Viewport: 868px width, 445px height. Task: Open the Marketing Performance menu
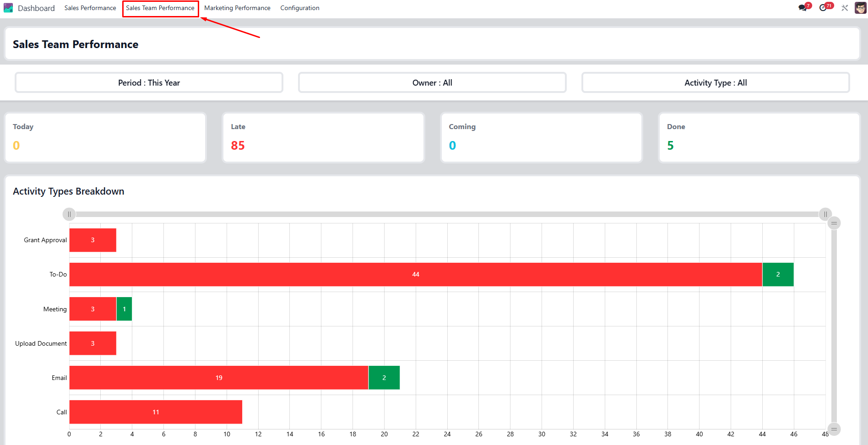[237, 8]
